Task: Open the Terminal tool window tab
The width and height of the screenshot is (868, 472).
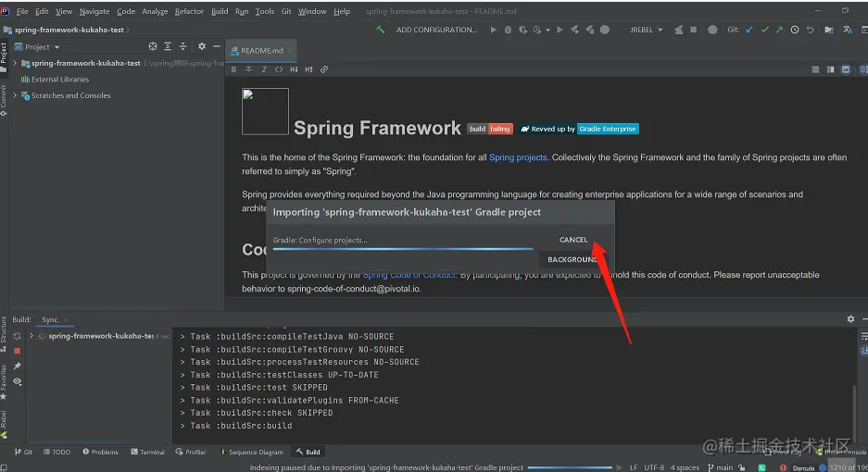Action: point(148,452)
